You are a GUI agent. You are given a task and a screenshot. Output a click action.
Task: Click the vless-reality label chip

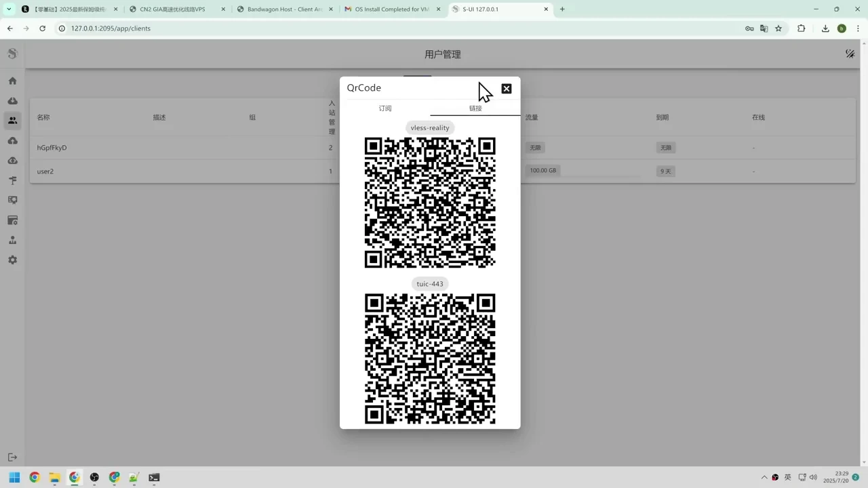tap(430, 127)
